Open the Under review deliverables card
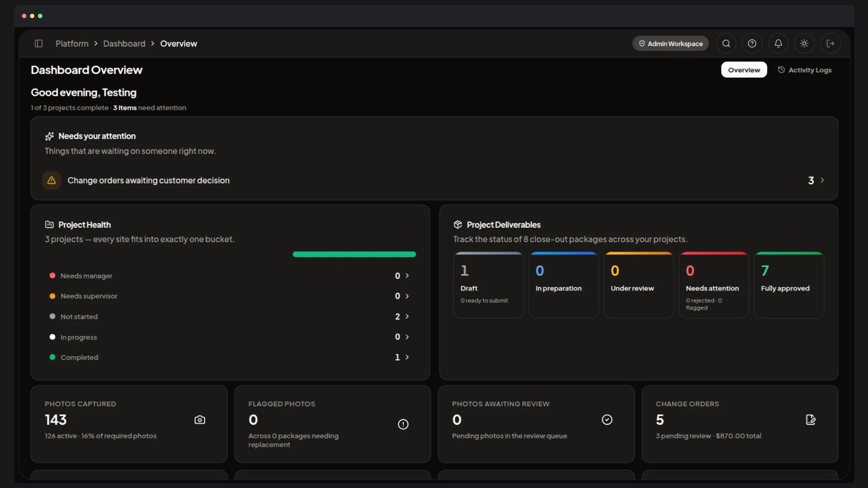This screenshot has width=868, height=488. [638, 285]
